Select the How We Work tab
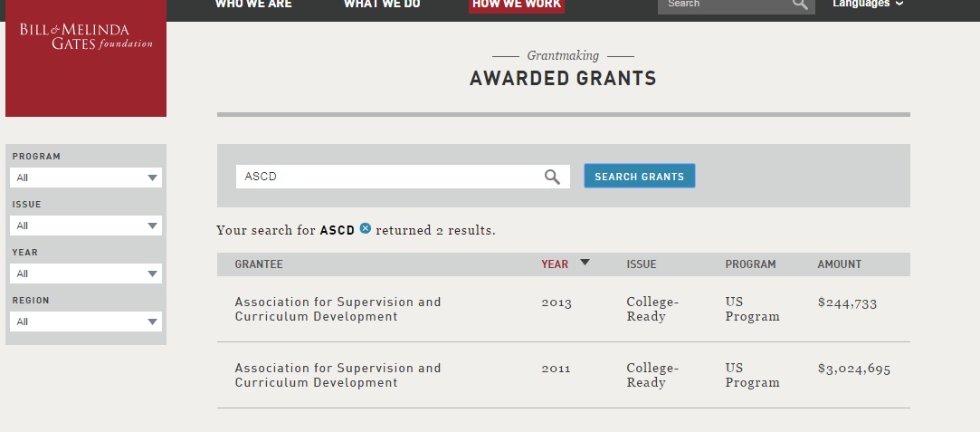 coord(517,5)
